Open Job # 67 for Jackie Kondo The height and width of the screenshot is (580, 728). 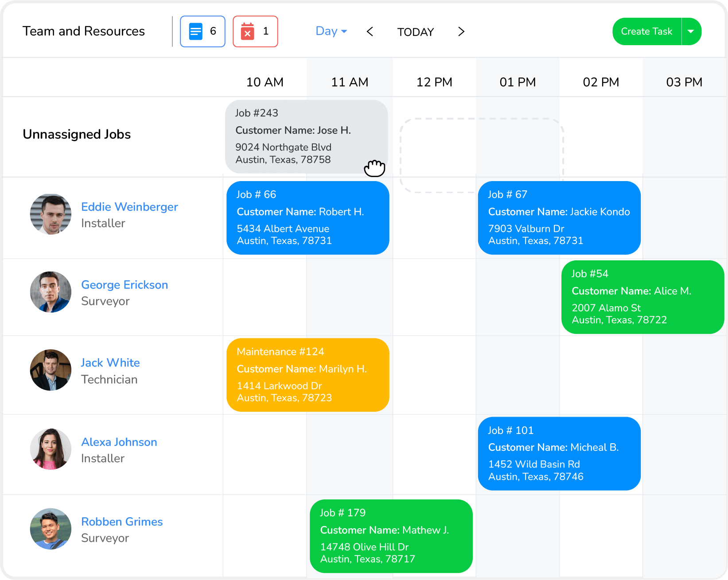click(559, 218)
